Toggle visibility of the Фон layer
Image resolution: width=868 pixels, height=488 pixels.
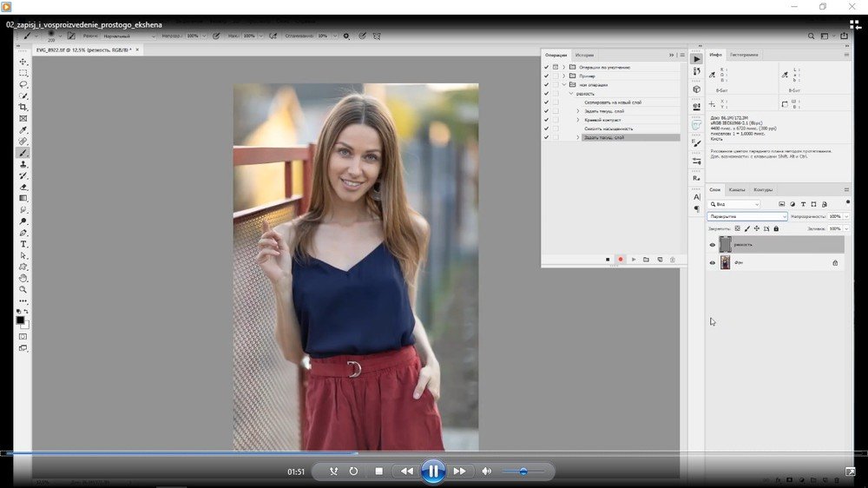point(713,262)
